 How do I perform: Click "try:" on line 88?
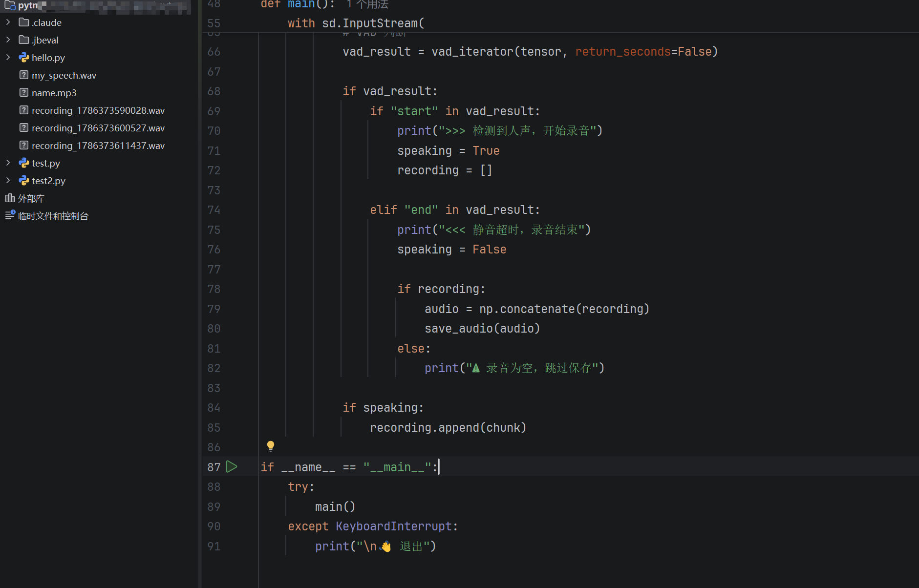click(x=301, y=487)
